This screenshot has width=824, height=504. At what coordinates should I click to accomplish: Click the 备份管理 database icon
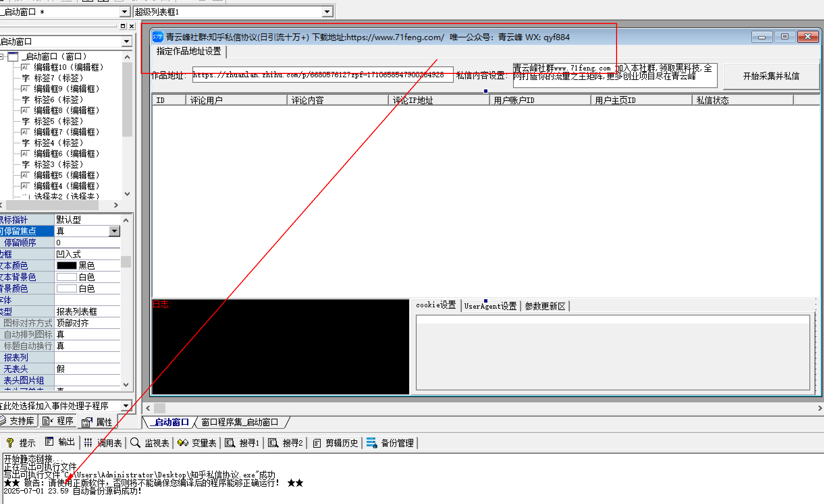coord(372,443)
